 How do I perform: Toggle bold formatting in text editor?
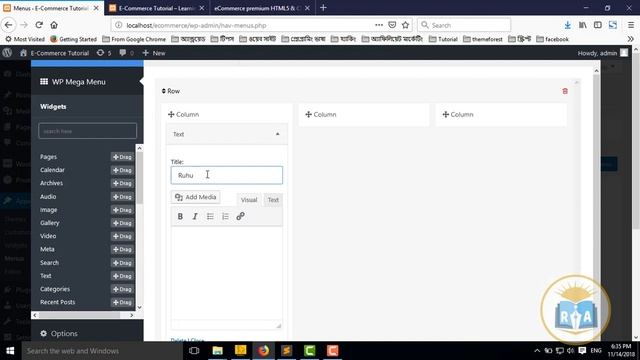pyautogui.click(x=180, y=216)
